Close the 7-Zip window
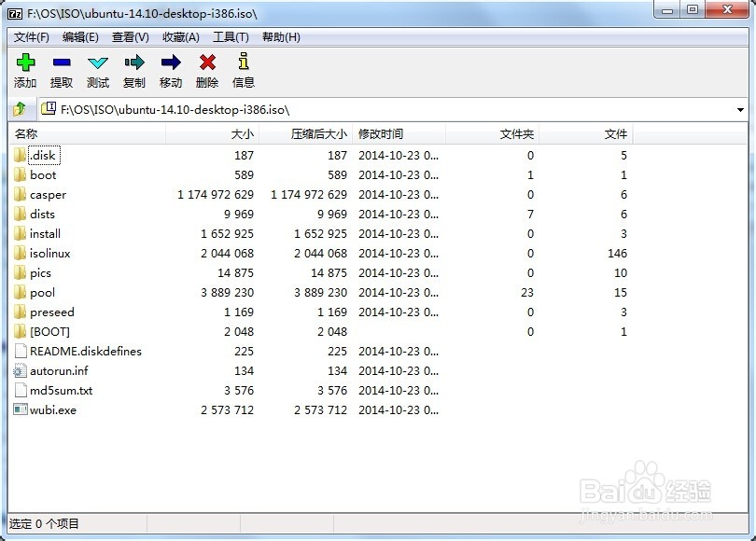The image size is (756, 541). 728,9
